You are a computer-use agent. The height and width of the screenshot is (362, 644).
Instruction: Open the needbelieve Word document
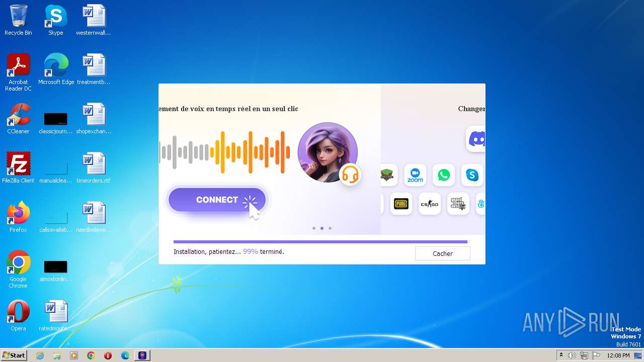(94, 217)
